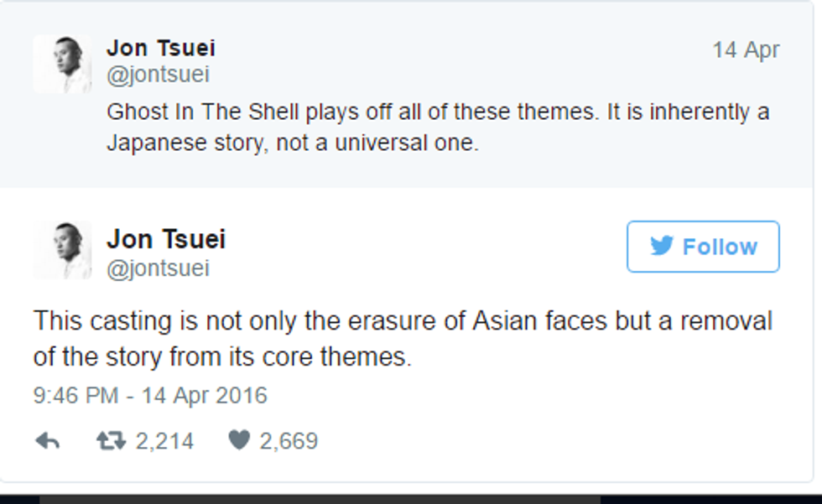View the 2,214 retweets count
The image size is (822, 504).
164,441
